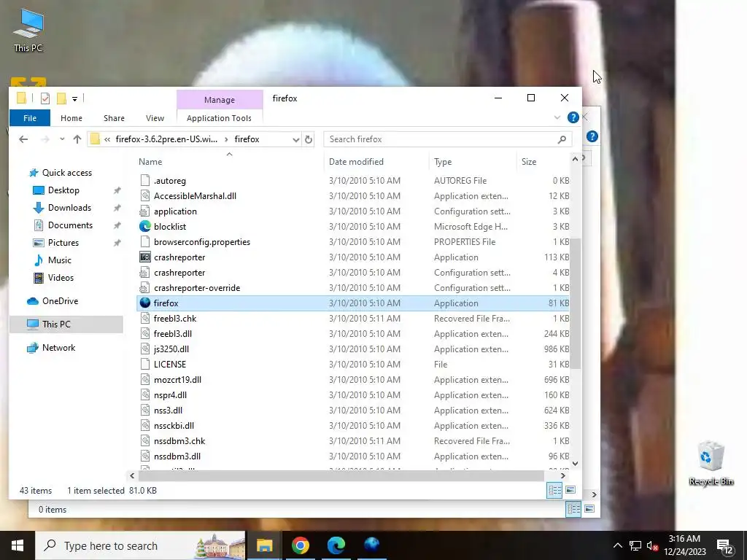Switch to Details view in firefox window

[554, 490]
